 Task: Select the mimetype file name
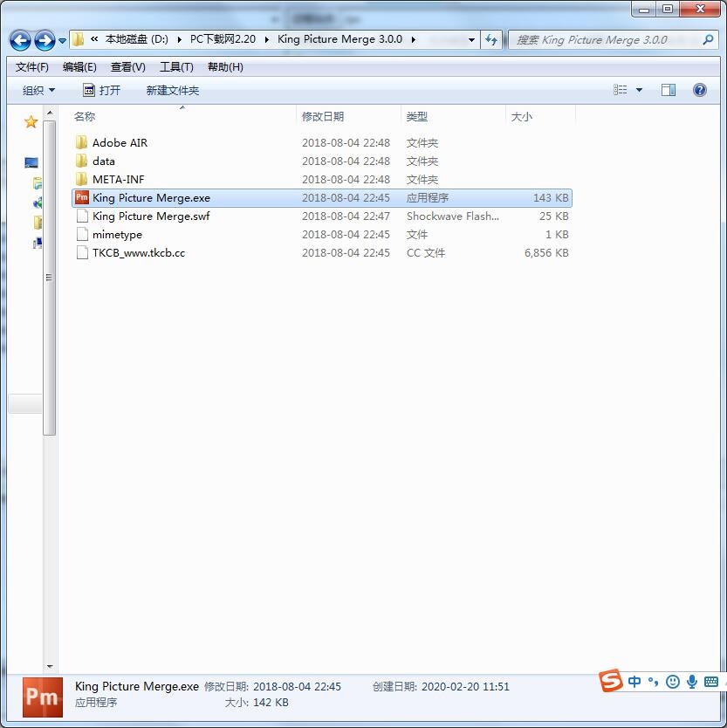coord(117,235)
